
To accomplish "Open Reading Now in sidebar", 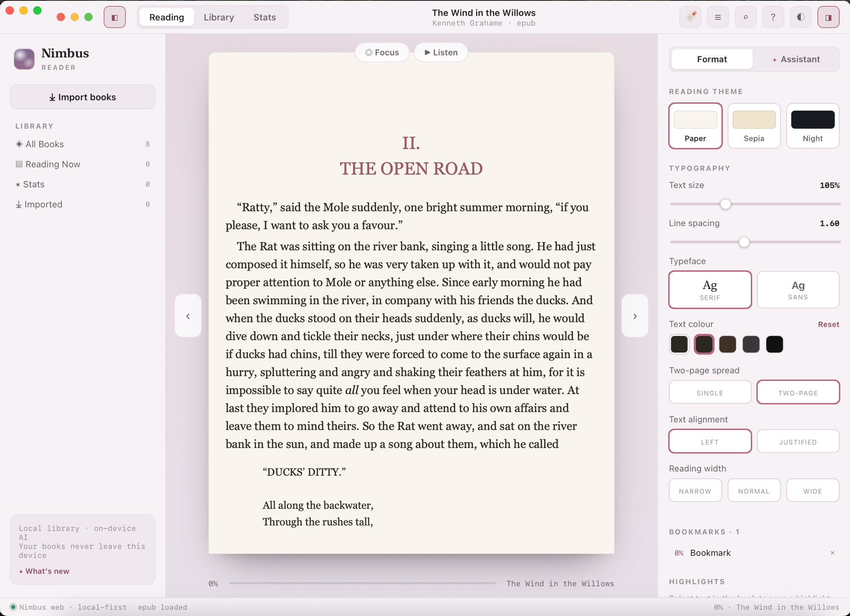I will [82, 164].
